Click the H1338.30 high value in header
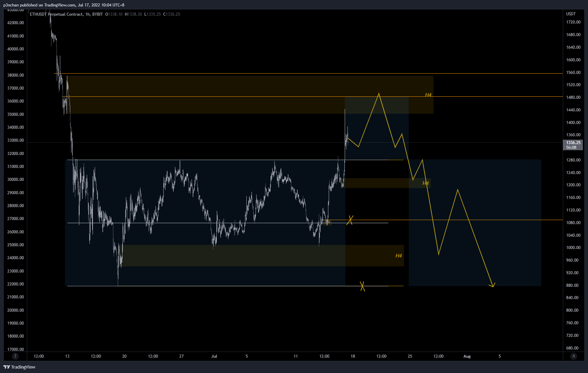This screenshot has height=373, width=588. (133, 14)
